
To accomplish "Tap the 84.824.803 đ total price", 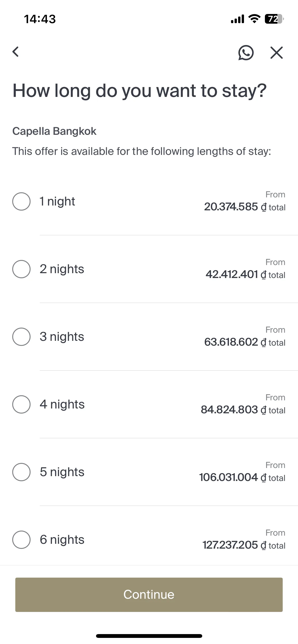I will (x=243, y=410).
